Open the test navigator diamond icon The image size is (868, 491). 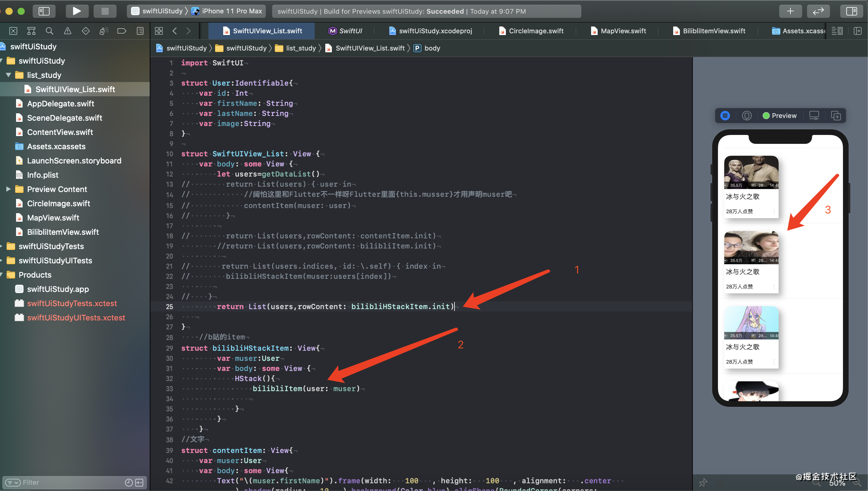pyautogui.click(x=86, y=31)
